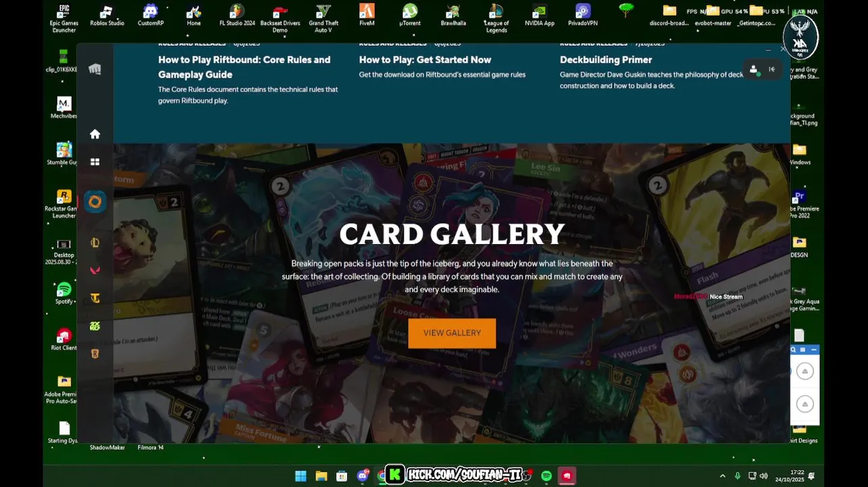Open FL Studio 2024 desktop shortcut
The image size is (868, 487).
point(237,16)
